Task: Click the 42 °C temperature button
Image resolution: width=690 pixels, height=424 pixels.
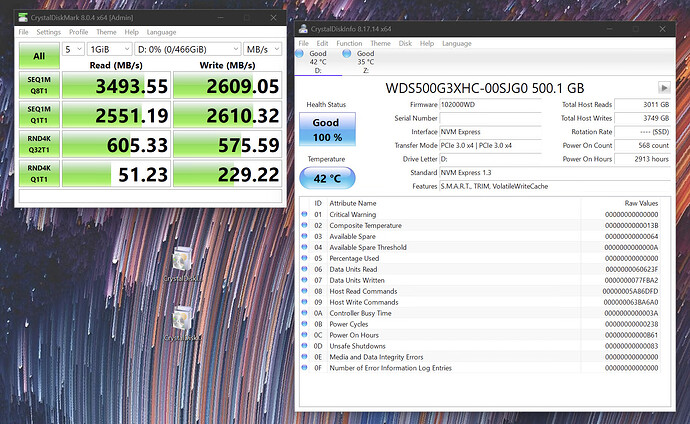Action: (327, 178)
